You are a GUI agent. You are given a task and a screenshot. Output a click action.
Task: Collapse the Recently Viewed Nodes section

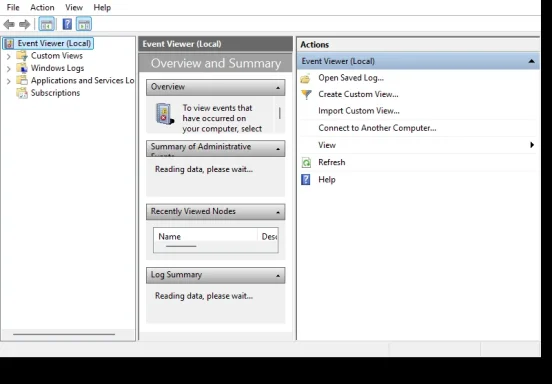click(278, 212)
